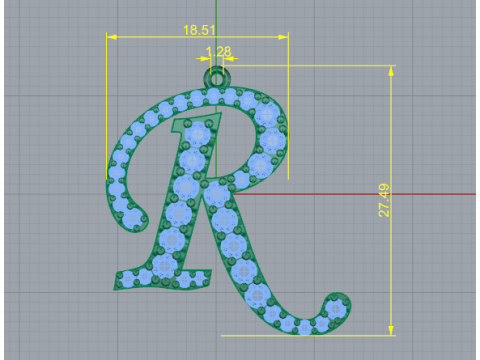The height and width of the screenshot is (360, 480).
Task: Select the 27.49 height dimension text
Action: [x=384, y=200]
